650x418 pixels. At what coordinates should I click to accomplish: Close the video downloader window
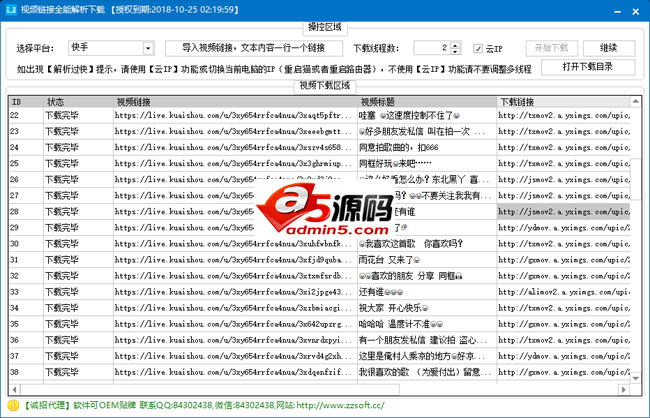(635, 11)
